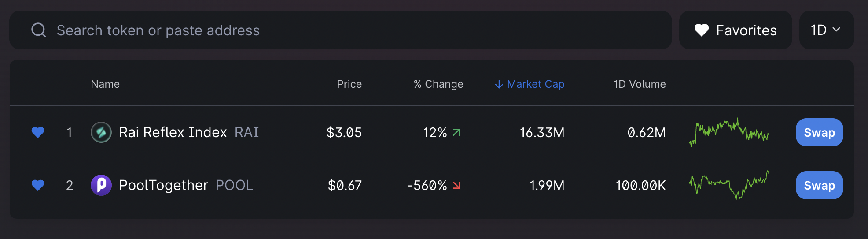
Task: Click the green up arrow beside 12%
Action: tap(456, 132)
